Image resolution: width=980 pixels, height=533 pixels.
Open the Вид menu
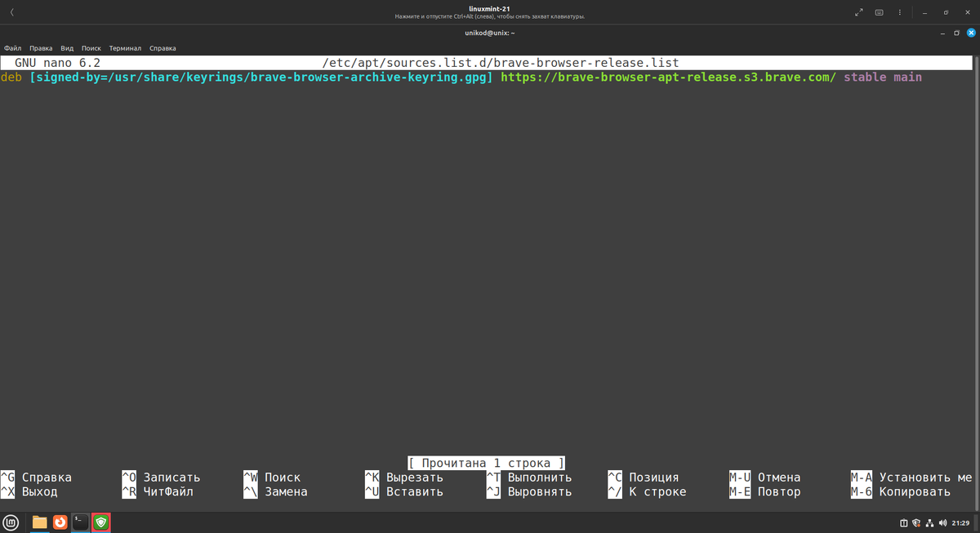pyautogui.click(x=67, y=48)
